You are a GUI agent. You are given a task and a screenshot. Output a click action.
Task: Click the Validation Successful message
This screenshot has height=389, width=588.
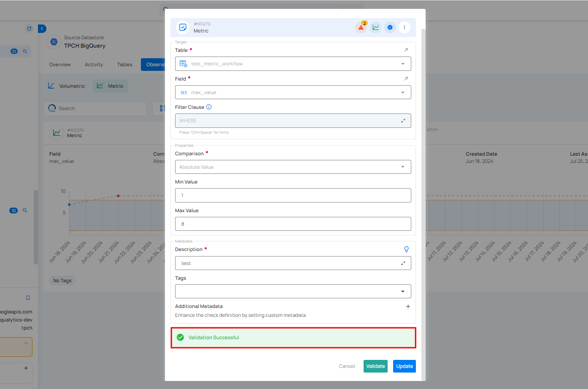pos(293,338)
